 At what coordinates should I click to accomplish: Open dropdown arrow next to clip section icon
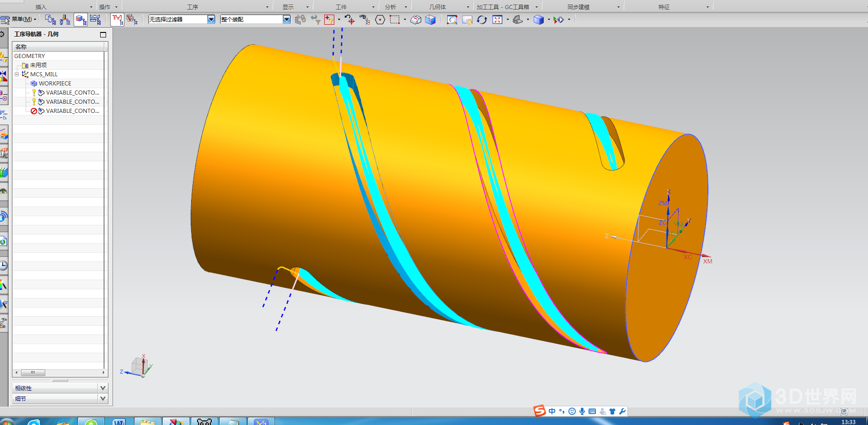click(569, 20)
